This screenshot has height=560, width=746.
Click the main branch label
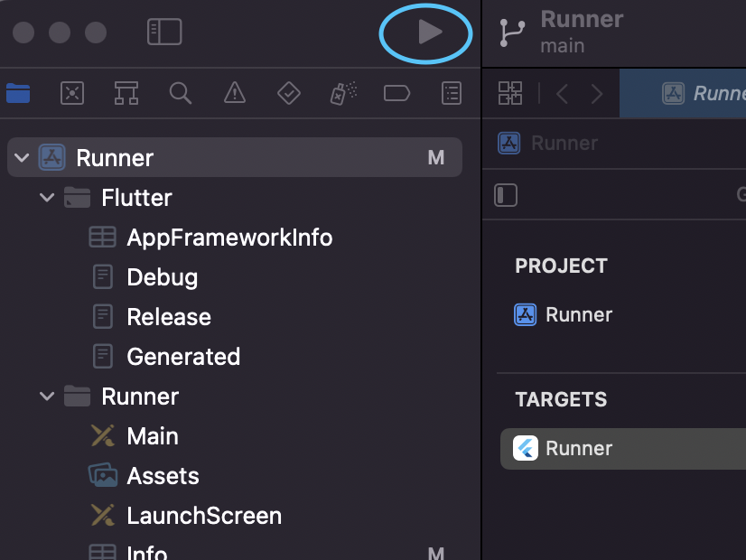(x=562, y=46)
